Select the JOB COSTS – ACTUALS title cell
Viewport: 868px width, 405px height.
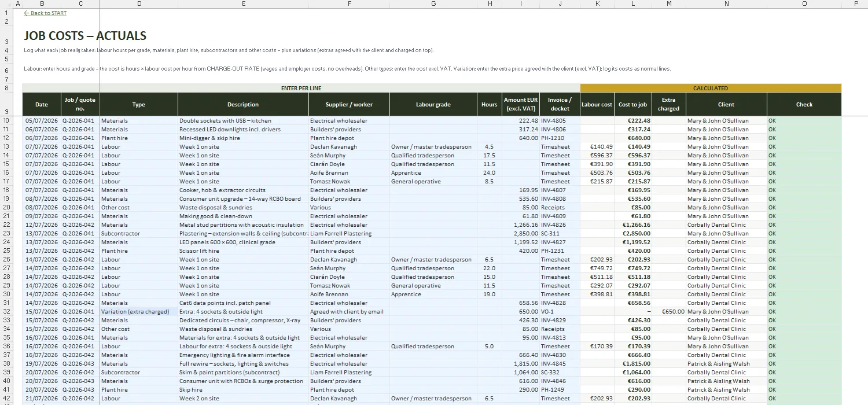[85, 36]
